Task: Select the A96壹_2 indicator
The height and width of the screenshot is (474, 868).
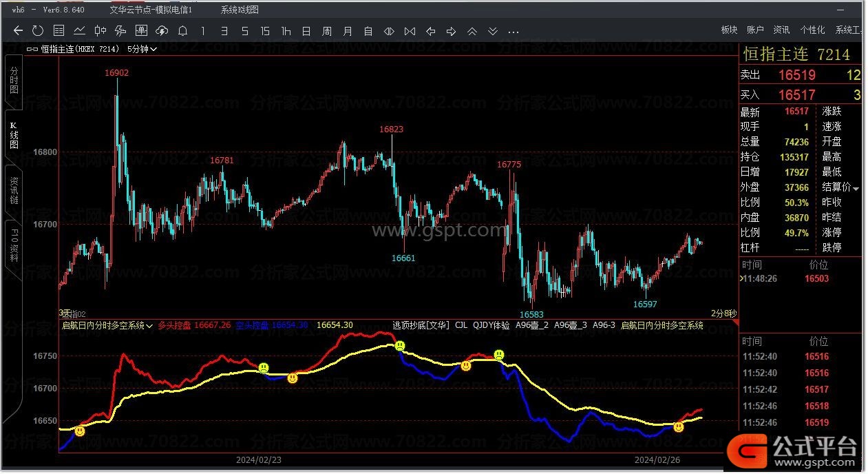Action: [532, 325]
